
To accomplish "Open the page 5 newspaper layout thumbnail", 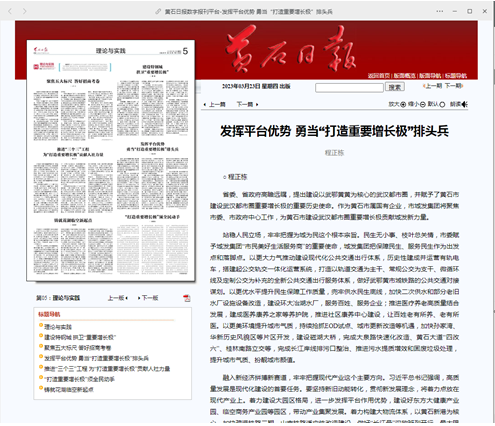I will click(111, 161).
